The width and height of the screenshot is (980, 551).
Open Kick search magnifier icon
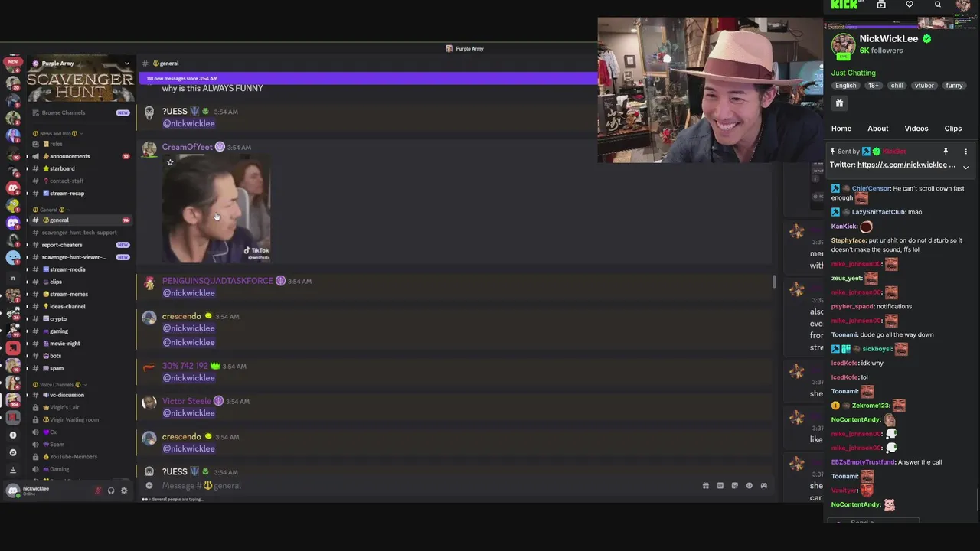tap(938, 5)
